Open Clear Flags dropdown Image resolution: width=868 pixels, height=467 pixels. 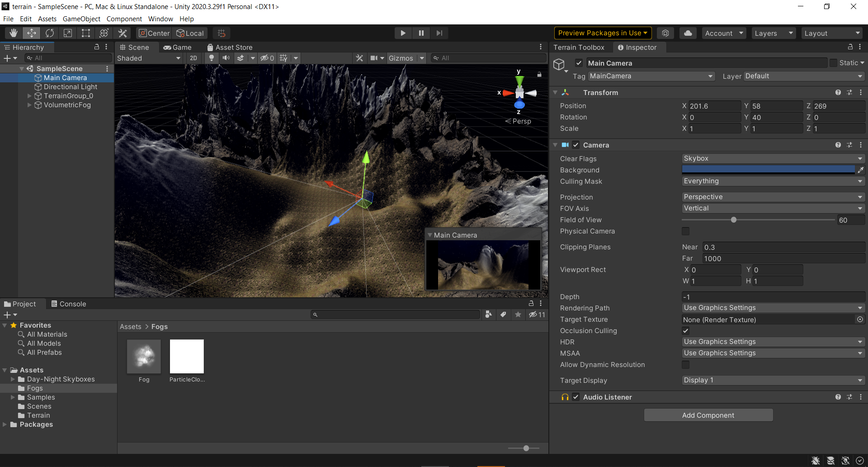773,158
